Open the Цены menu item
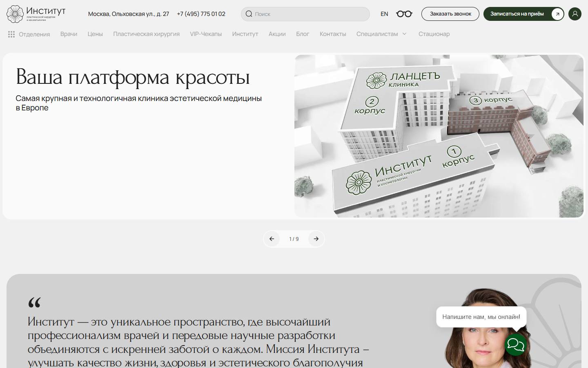The image size is (588, 368). (x=95, y=34)
